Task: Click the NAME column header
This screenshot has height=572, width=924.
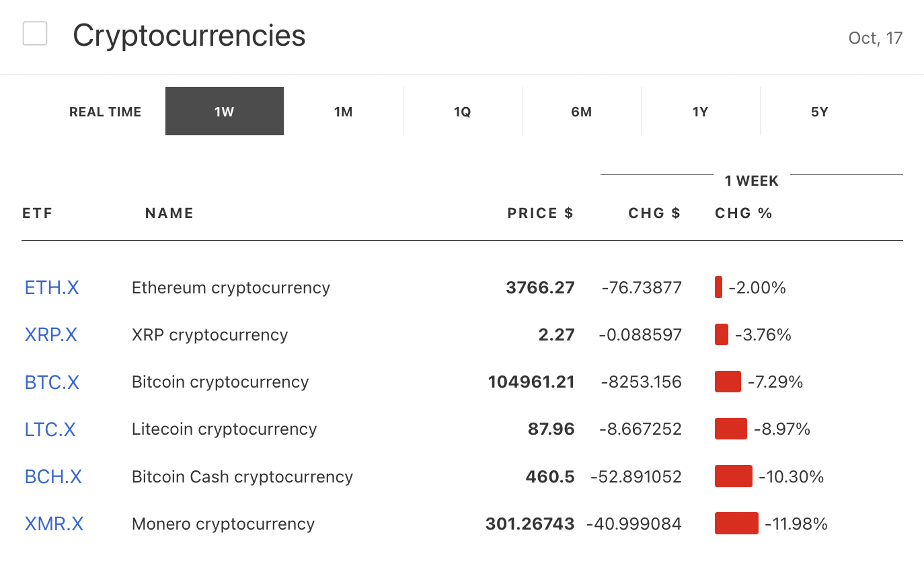Action: 169,213
